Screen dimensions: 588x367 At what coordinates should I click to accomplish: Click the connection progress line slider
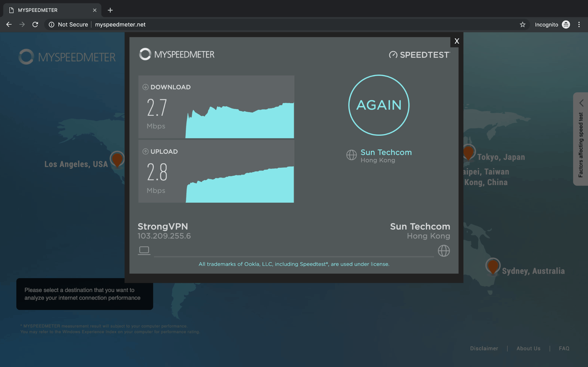click(x=294, y=257)
